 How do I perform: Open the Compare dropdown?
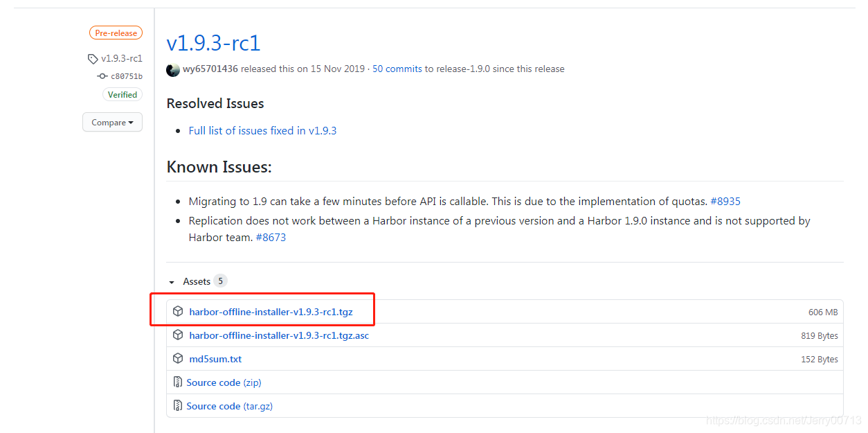pos(112,123)
